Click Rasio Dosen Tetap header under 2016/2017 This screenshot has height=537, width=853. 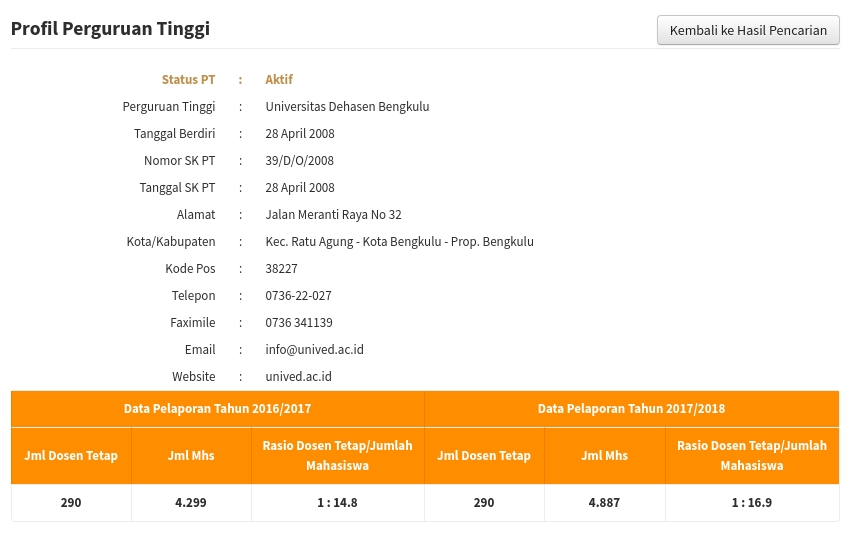(338, 456)
